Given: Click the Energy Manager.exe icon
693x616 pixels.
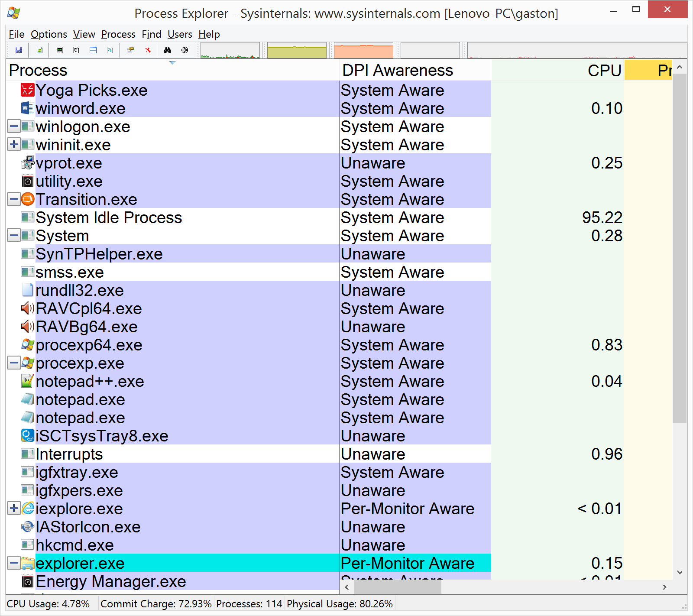Looking at the screenshot, I should (28, 581).
